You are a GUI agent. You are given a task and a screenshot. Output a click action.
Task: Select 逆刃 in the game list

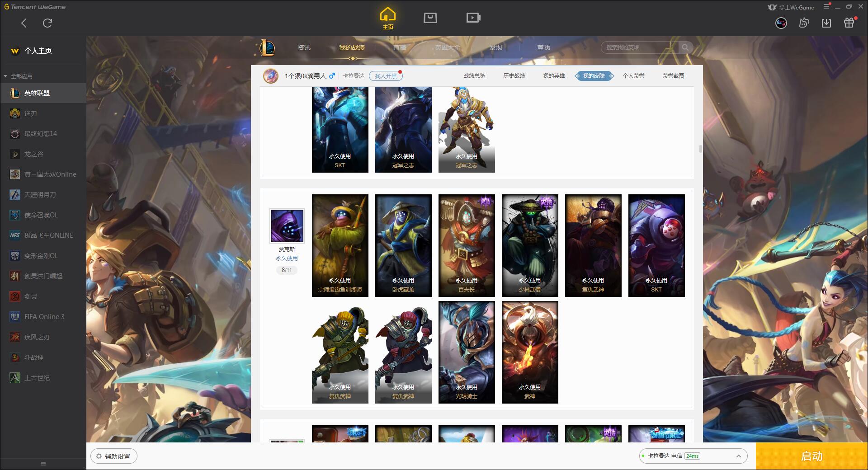pos(43,113)
